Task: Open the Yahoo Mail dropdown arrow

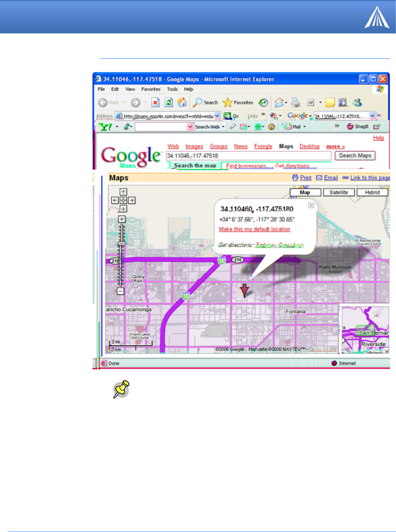Action: (305, 127)
